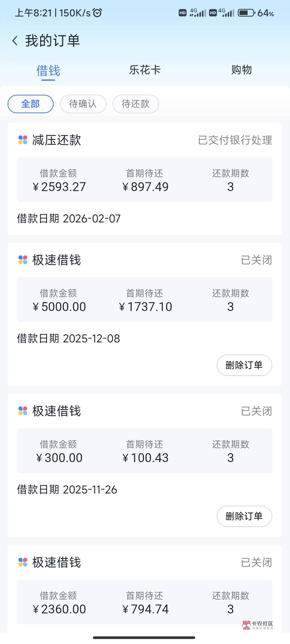Delete the 300.00 order via 删除订单
Screen dimensions: 290x644
click(x=244, y=516)
